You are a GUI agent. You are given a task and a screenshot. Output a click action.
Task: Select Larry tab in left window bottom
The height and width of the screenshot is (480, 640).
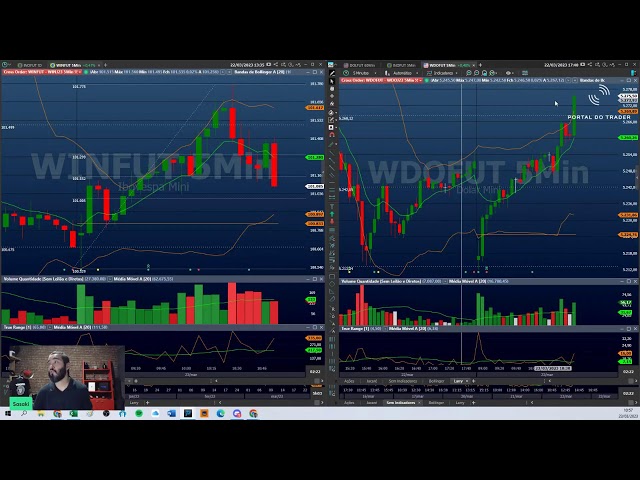(134, 402)
